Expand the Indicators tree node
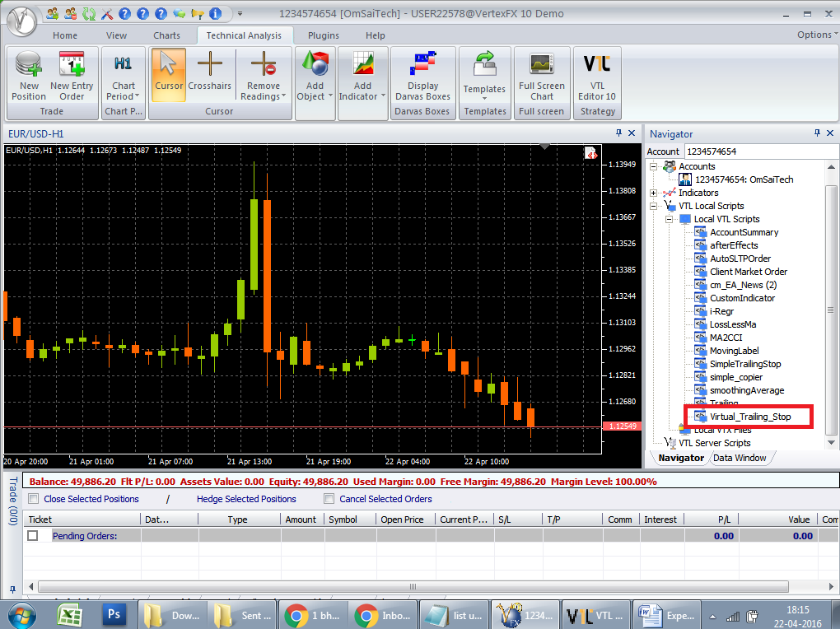Image resolution: width=840 pixels, height=629 pixels. coord(654,193)
